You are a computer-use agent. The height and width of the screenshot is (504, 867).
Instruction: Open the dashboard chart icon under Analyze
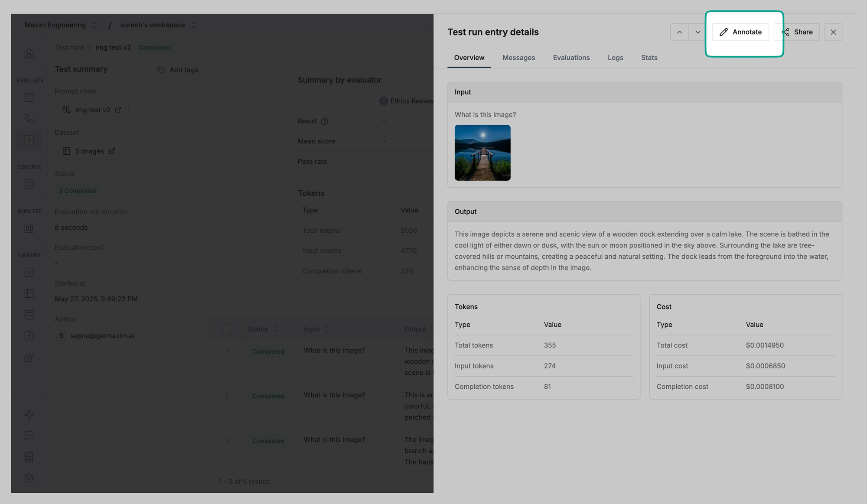[x=29, y=228]
